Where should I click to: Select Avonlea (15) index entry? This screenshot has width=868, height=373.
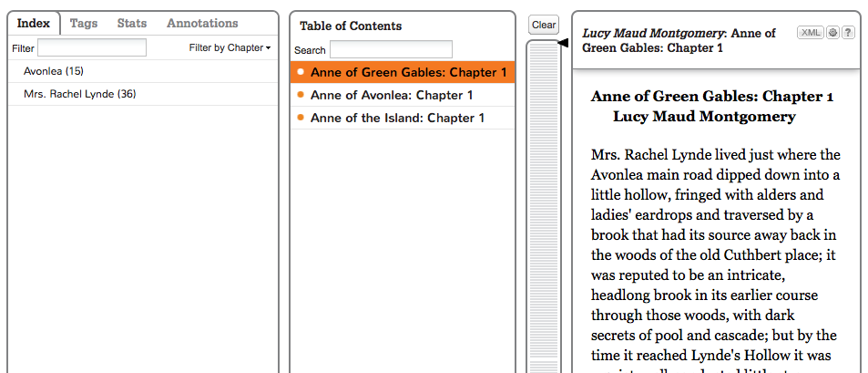(143, 71)
